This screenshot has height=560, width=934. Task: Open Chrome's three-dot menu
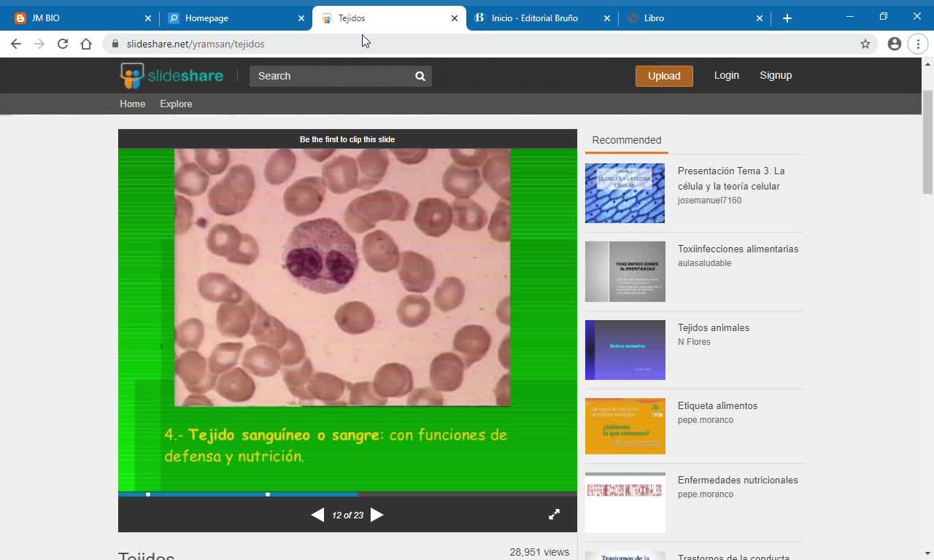click(x=918, y=44)
